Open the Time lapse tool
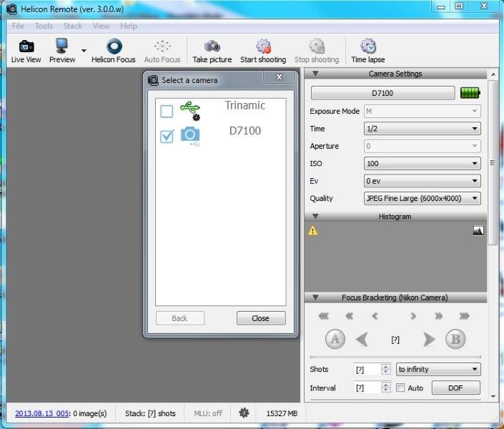 pyautogui.click(x=367, y=51)
